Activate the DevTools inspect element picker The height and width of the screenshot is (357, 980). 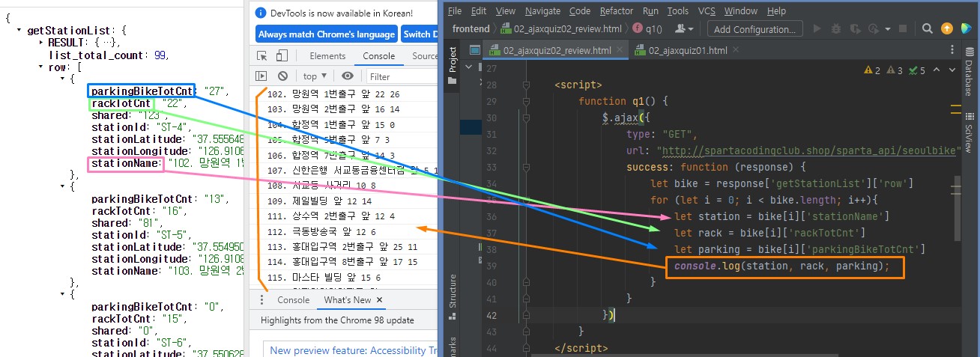click(262, 56)
